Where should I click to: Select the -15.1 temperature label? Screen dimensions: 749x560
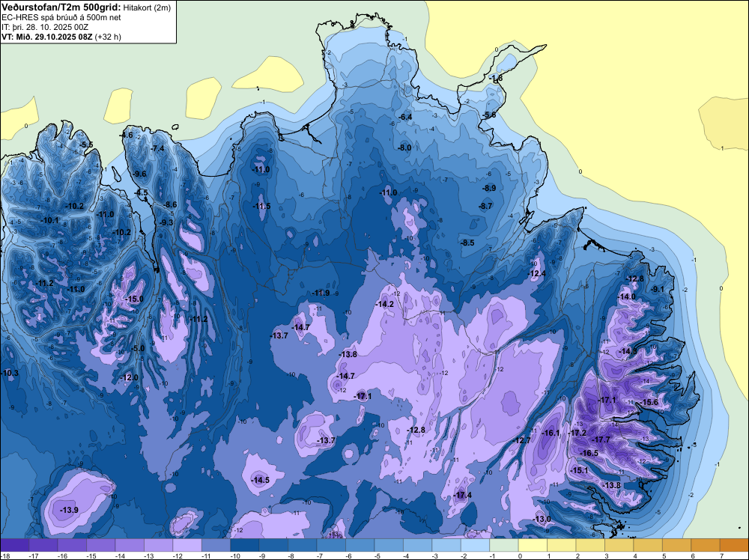tap(580, 470)
